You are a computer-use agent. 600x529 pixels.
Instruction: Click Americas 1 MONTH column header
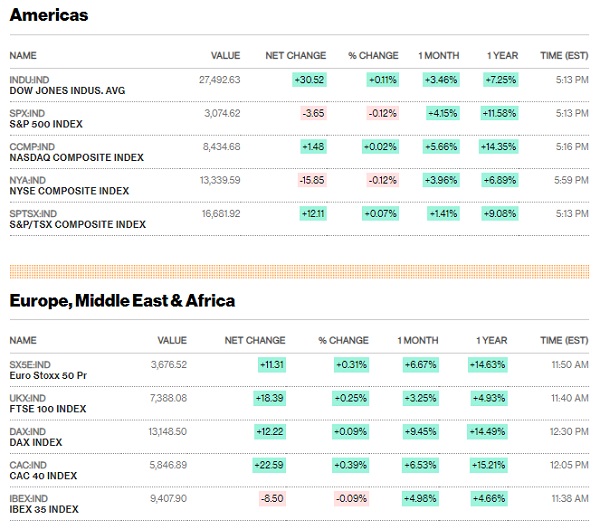point(439,56)
